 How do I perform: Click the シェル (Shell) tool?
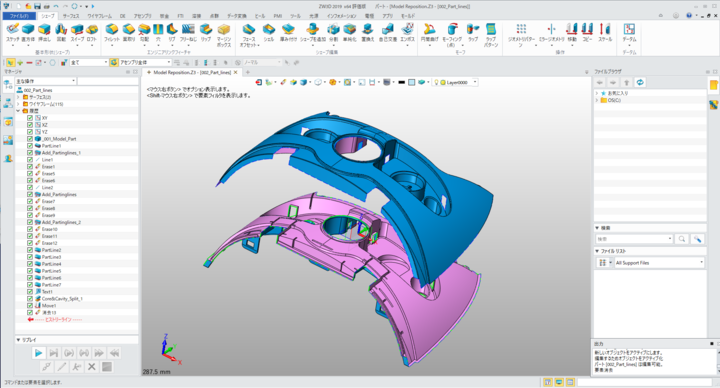coord(269,33)
